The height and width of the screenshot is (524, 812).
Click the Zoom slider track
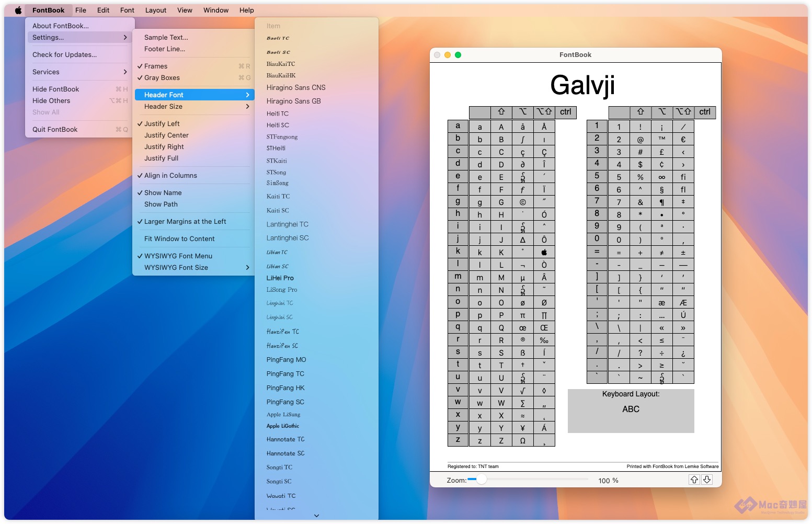click(x=528, y=479)
